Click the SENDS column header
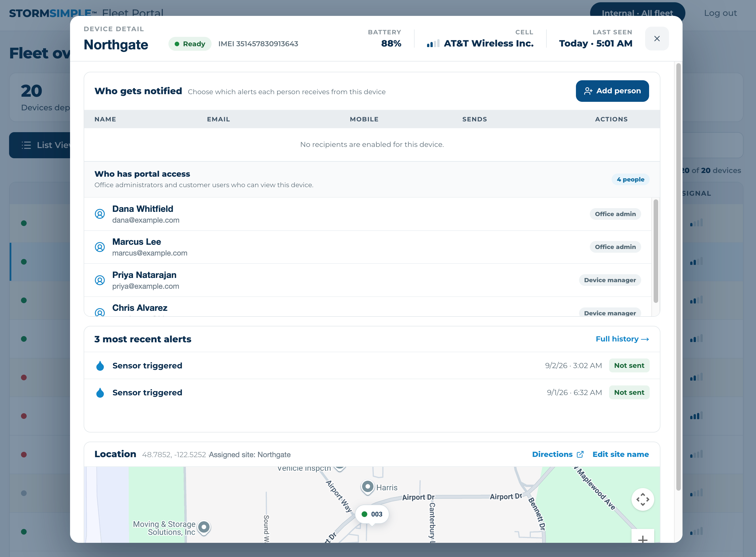Image resolution: width=756 pixels, height=557 pixels. [x=475, y=119]
